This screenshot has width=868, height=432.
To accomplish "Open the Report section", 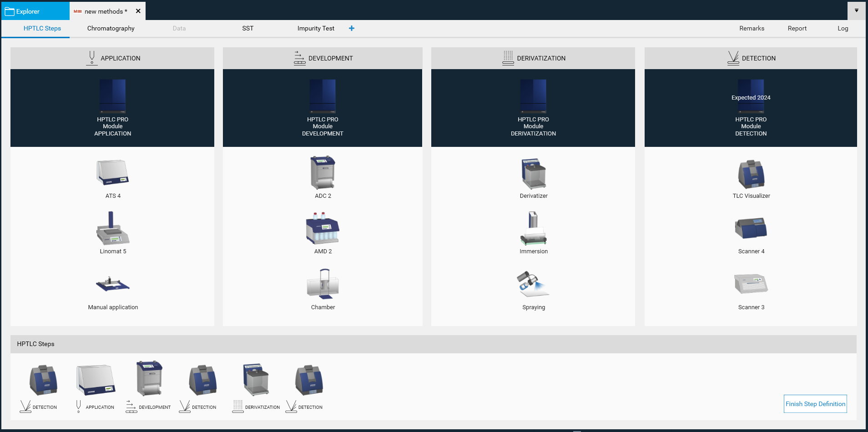I will 797,28.
